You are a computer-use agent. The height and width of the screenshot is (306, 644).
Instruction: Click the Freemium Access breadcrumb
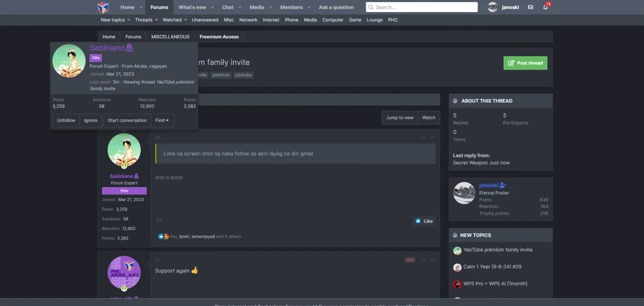[219, 37]
